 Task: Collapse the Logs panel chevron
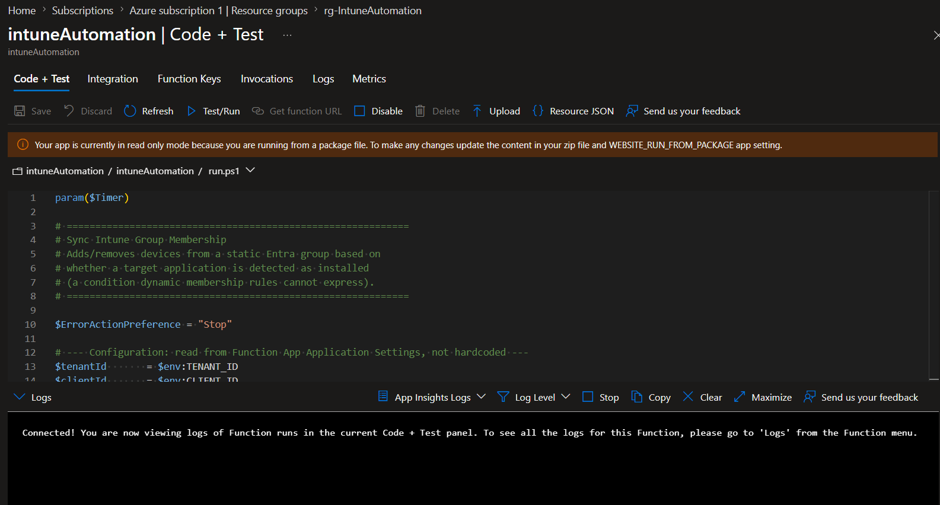coord(19,397)
